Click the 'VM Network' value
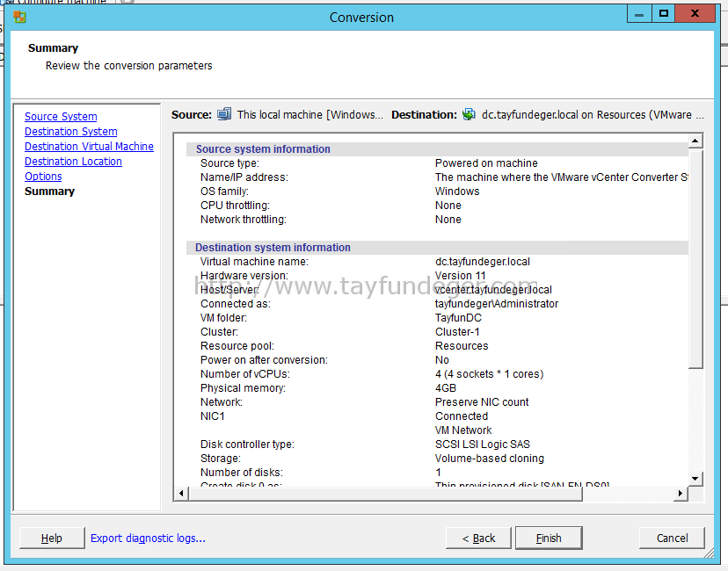This screenshot has height=571, width=728. click(463, 430)
